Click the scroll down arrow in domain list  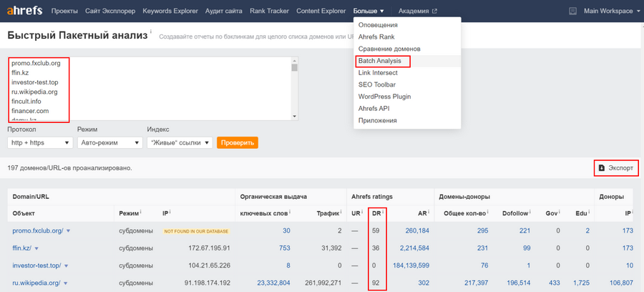pos(294,117)
